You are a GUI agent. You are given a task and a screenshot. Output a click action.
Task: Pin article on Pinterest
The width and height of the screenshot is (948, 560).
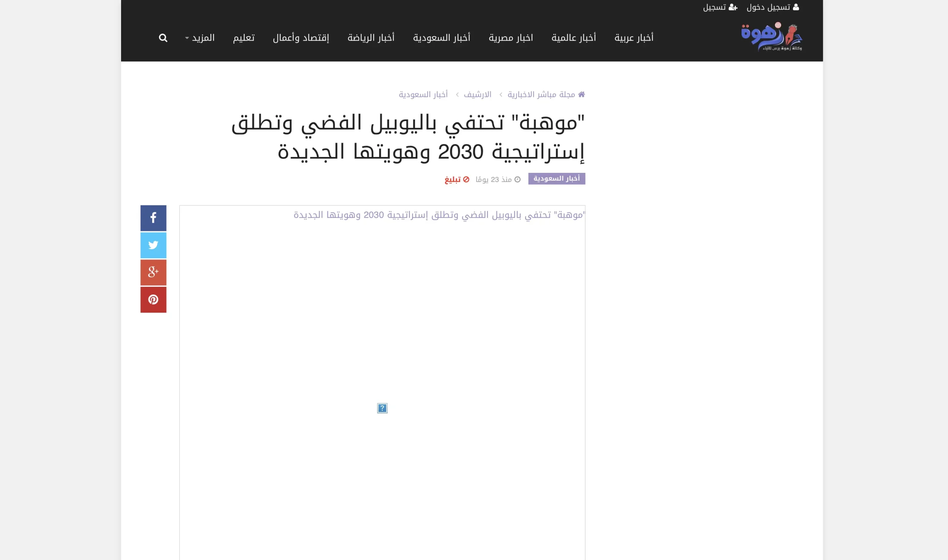click(x=153, y=299)
